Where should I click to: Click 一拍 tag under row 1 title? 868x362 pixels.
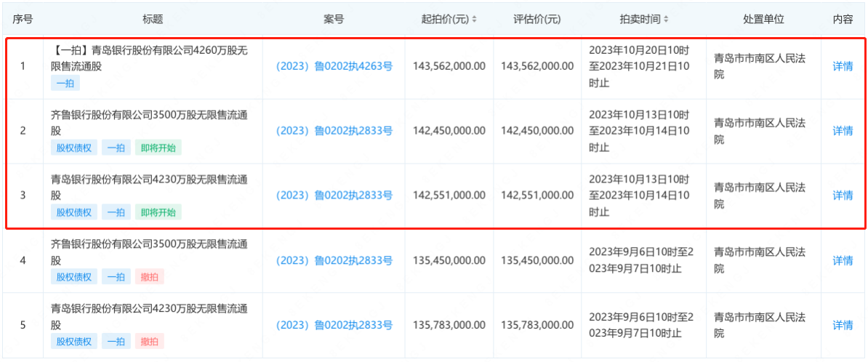point(65,84)
